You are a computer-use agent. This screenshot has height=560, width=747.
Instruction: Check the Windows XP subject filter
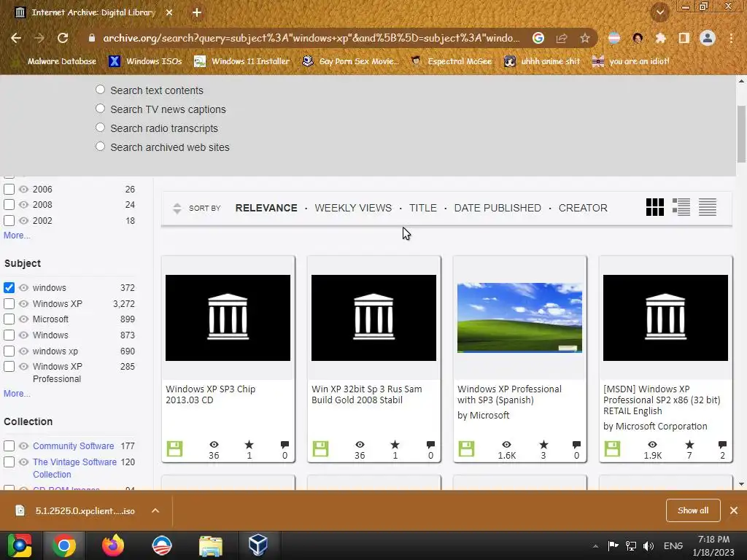[x=9, y=304]
